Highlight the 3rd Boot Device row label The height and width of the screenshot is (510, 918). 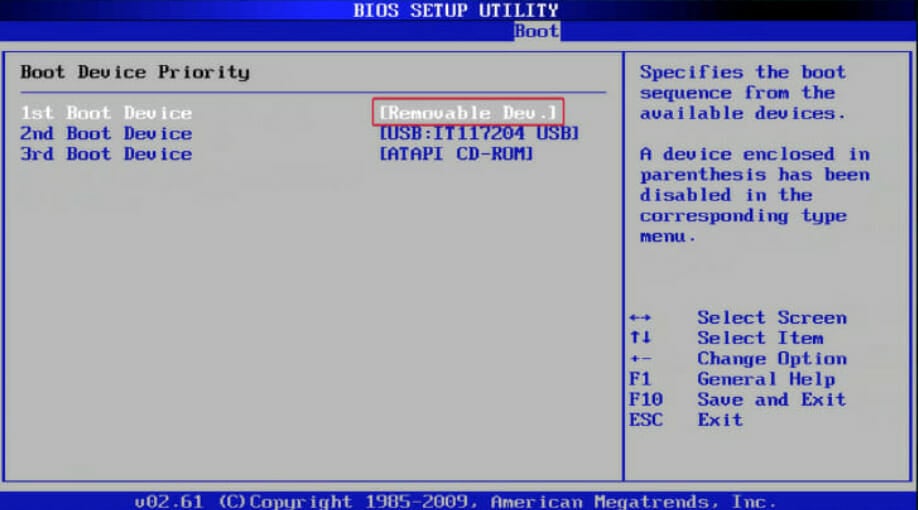pyautogui.click(x=106, y=154)
